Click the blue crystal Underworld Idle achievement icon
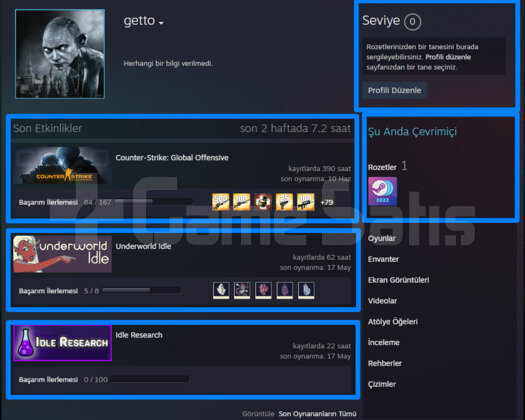 click(x=306, y=290)
